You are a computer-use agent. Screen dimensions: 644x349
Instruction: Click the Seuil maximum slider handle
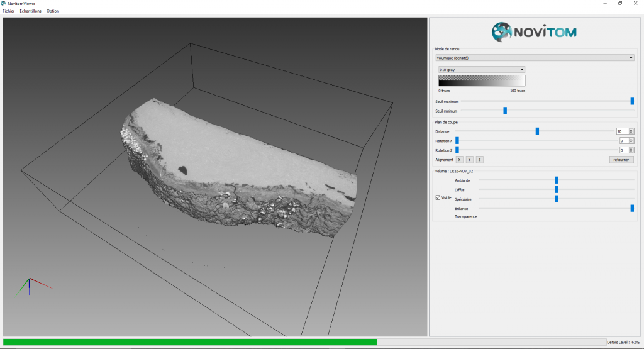point(632,101)
